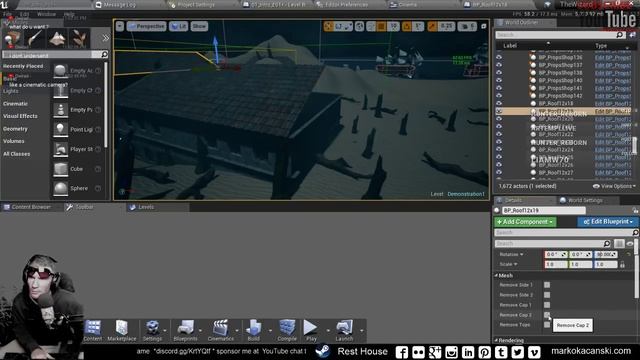Click the World Outliner search field
Screen dimensions: 640x360
[x=560, y=35]
